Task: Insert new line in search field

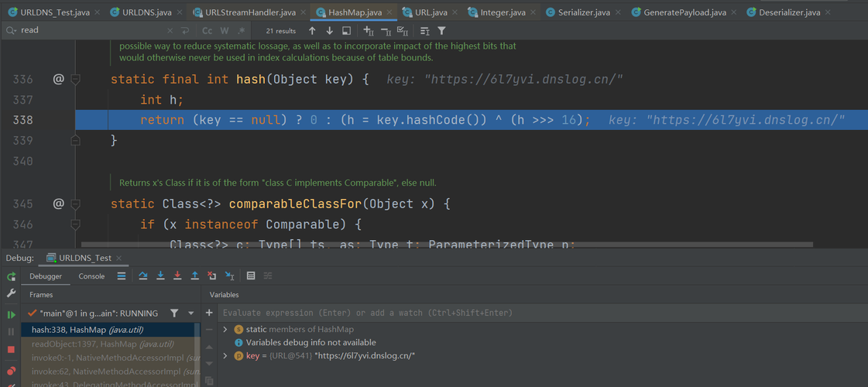Action: pos(185,30)
